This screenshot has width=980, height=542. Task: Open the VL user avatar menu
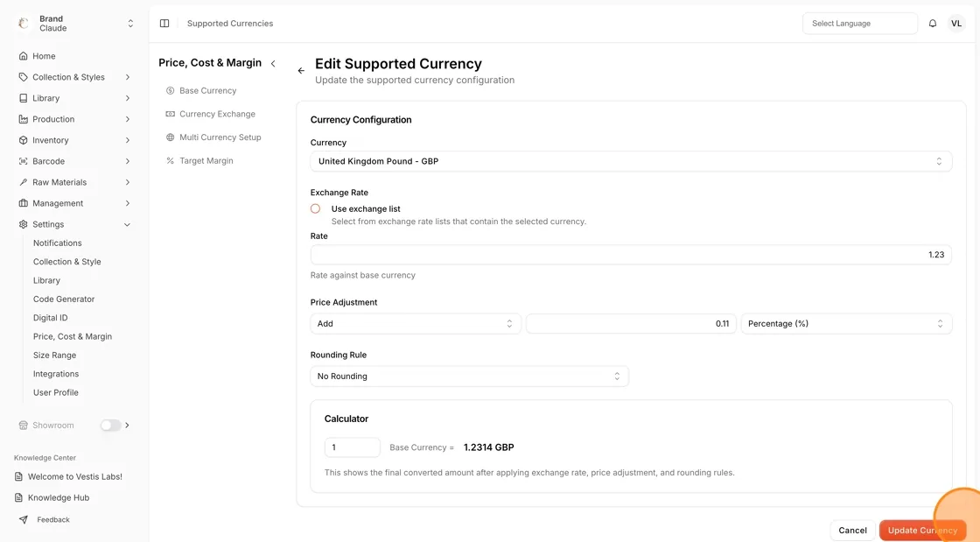point(956,23)
